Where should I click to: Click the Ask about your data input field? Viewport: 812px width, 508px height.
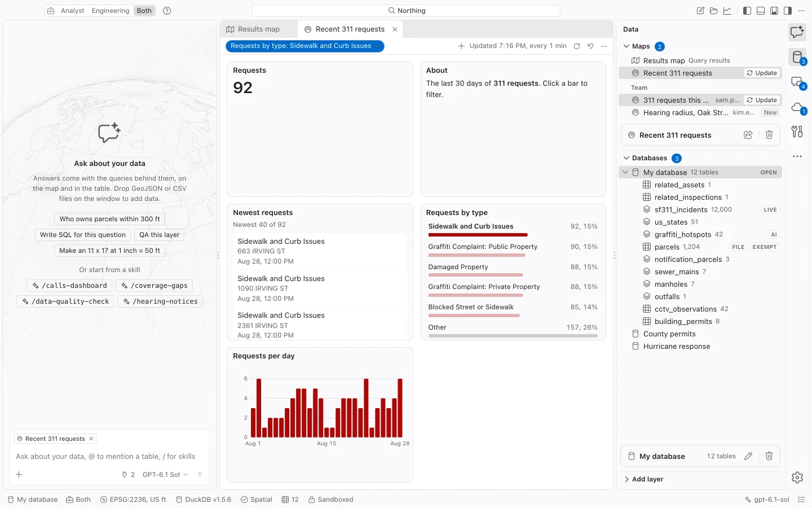coord(110,457)
